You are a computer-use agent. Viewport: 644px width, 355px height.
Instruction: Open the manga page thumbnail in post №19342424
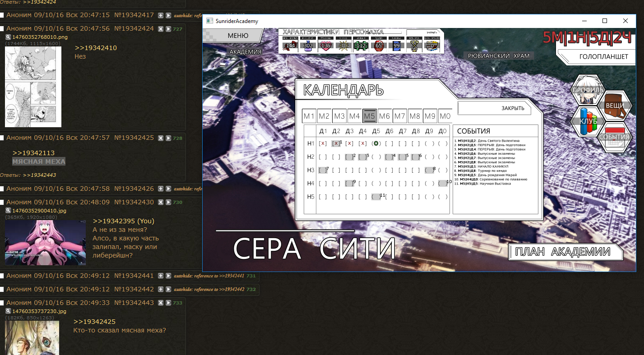[x=33, y=87]
